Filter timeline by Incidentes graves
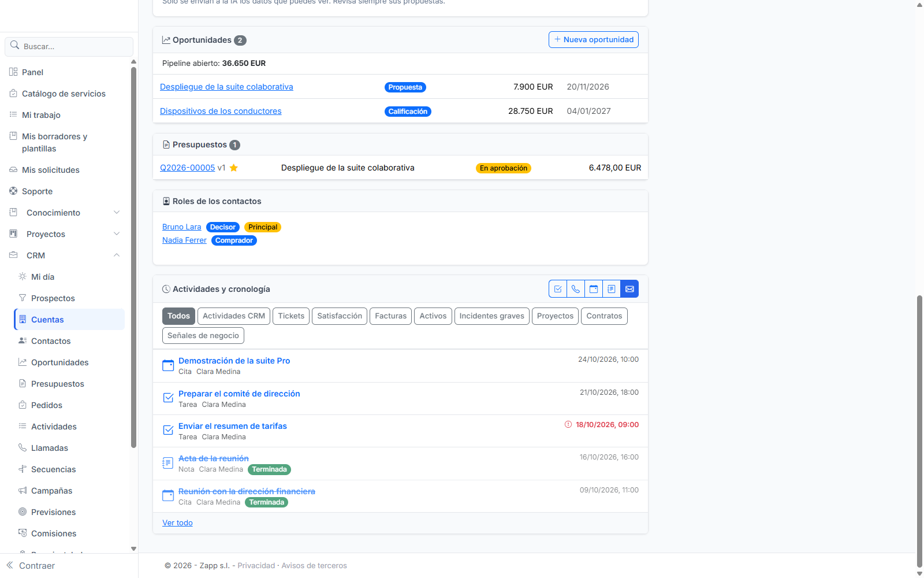The image size is (924, 578). (492, 316)
